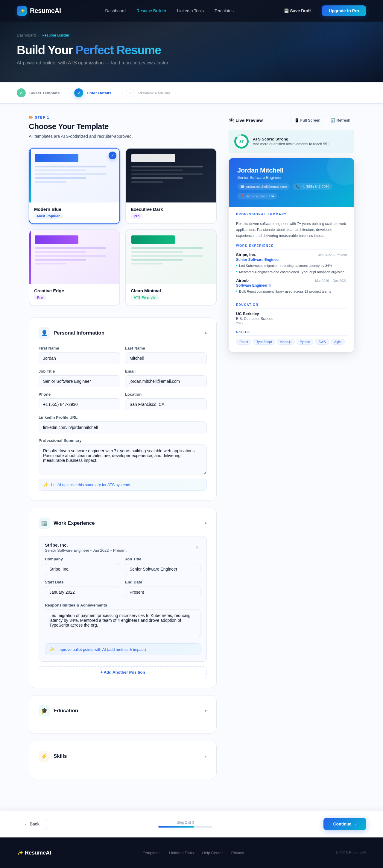Open the Dashboard nav item

[x=115, y=11]
